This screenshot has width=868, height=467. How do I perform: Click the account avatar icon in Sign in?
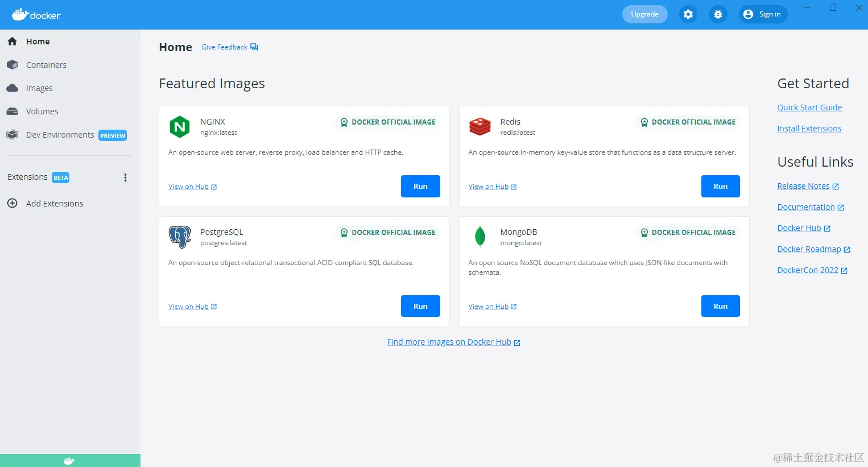pyautogui.click(x=748, y=14)
